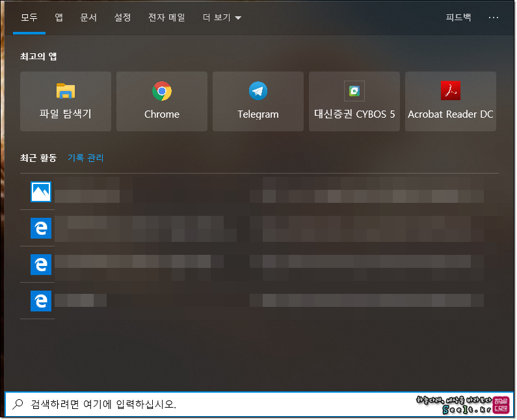Click the Chrome tile label
This screenshot has width=517, height=420.
[162, 114]
